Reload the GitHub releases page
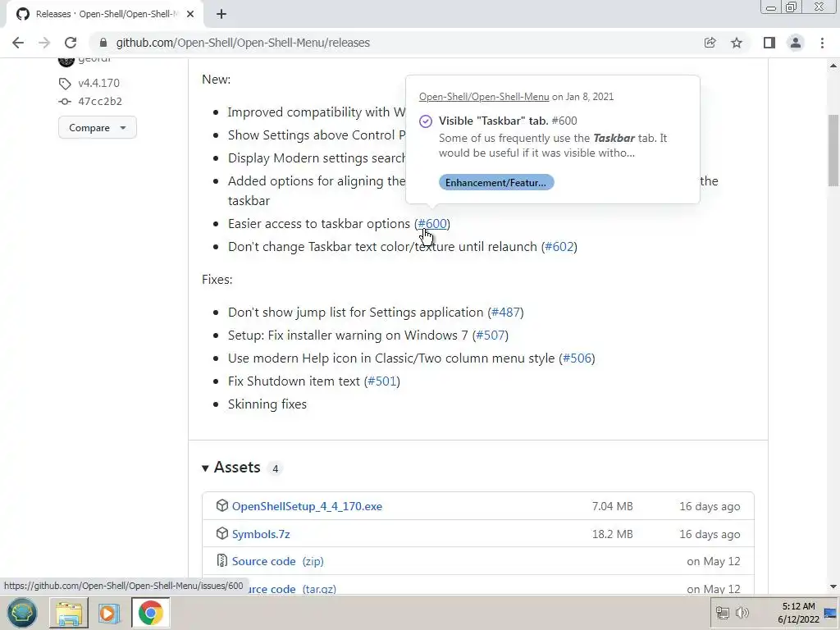This screenshot has height=630, width=840. coord(71,43)
